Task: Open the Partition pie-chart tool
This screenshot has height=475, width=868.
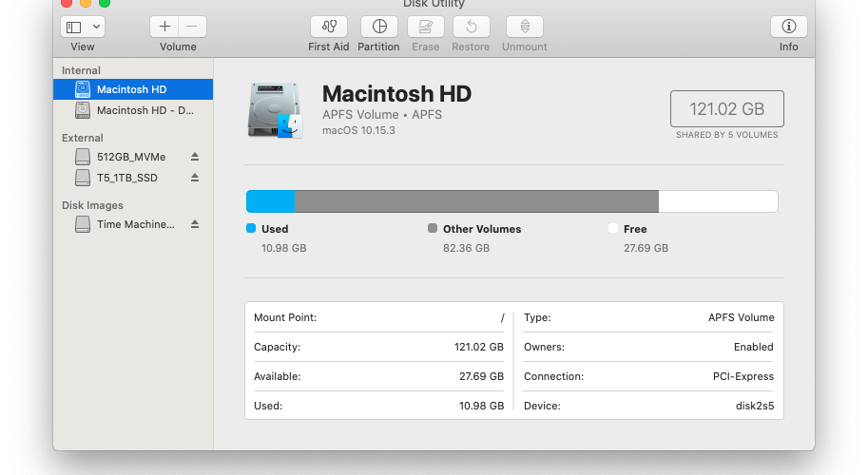Action: pos(379,27)
